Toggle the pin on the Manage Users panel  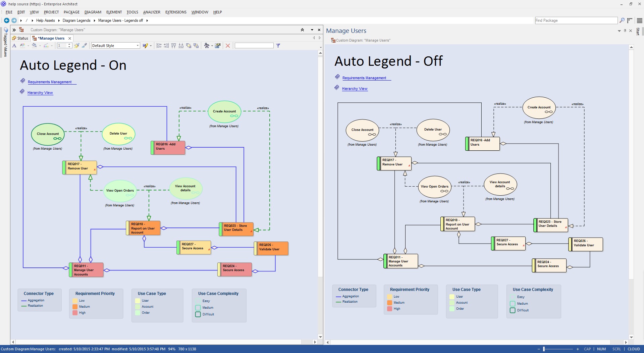[x=625, y=31]
